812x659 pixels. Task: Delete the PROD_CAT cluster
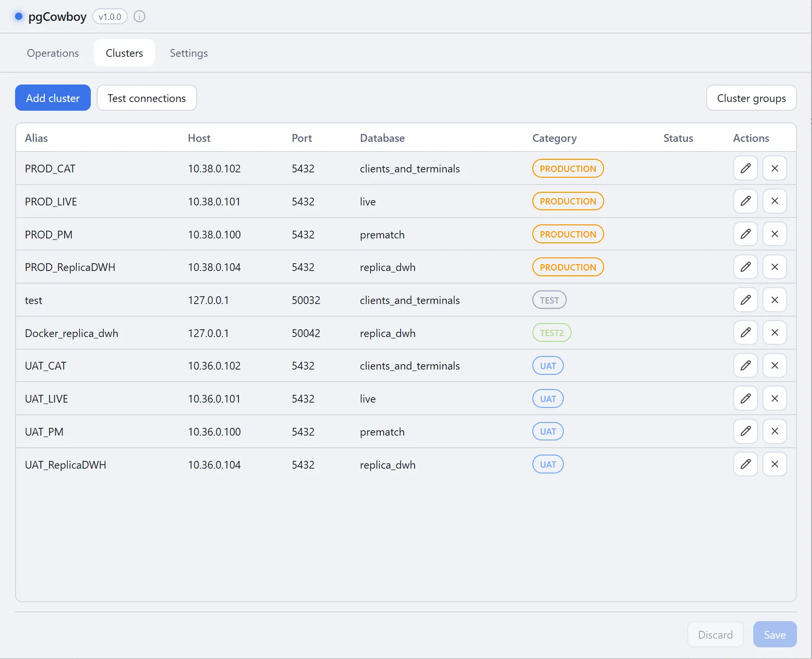775,168
